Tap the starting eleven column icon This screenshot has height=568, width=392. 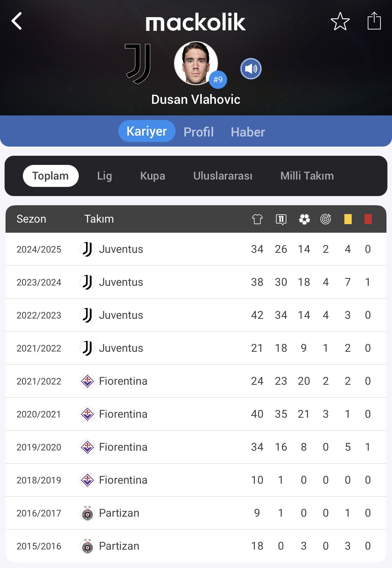(281, 219)
